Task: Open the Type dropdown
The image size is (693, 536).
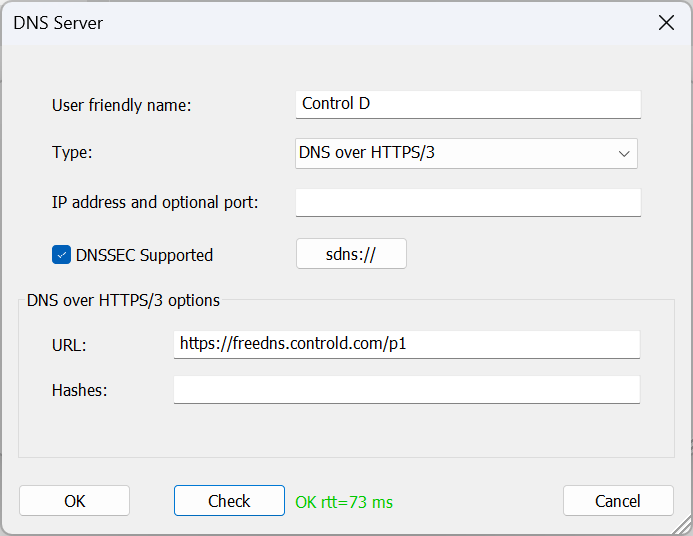Action: click(x=466, y=153)
